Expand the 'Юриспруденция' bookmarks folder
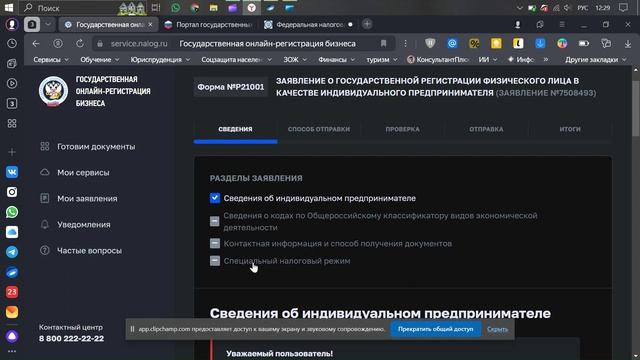This screenshot has width=640, height=360. click(x=160, y=60)
